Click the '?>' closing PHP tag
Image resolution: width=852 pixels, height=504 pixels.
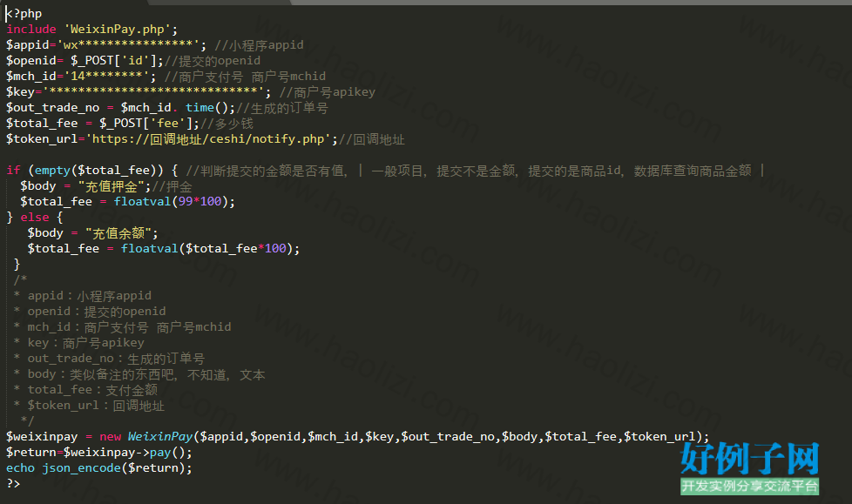coord(13,483)
